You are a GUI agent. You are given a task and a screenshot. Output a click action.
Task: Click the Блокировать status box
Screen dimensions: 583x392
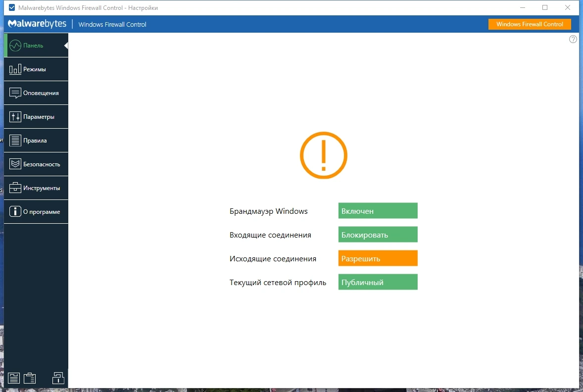(378, 235)
